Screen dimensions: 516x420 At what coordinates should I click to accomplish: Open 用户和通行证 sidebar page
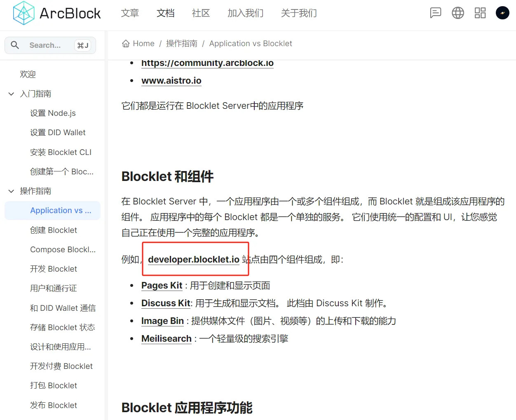pyautogui.click(x=54, y=289)
